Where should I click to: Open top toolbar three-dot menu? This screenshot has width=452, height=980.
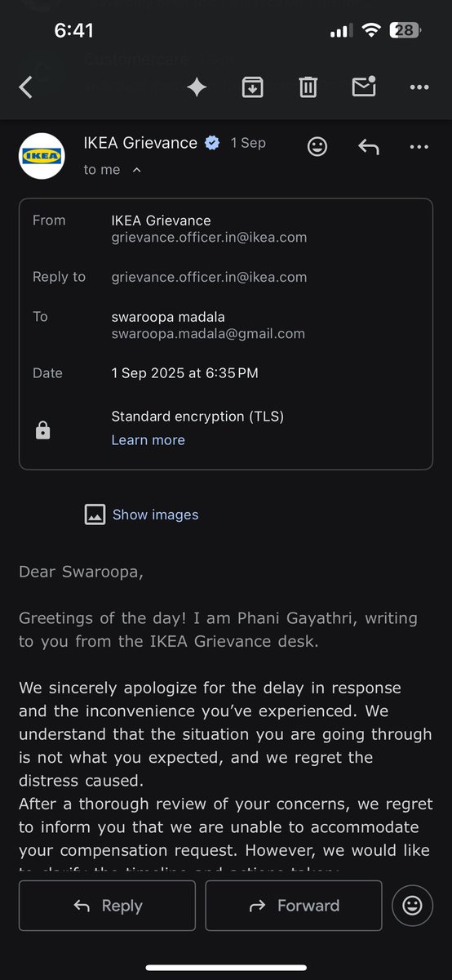(419, 87)
